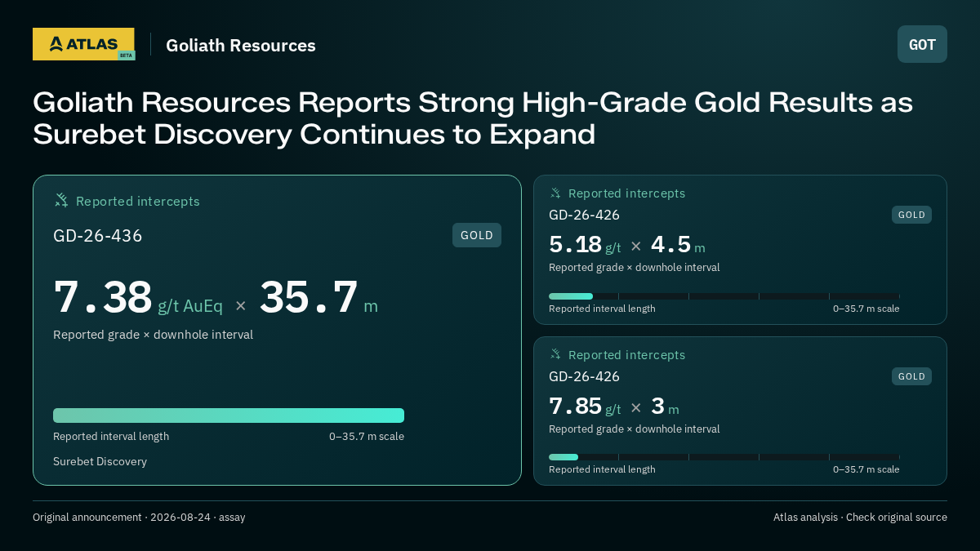Click Reported intercepts label in large card
The image size is (980, 551).
click(138, 201)
